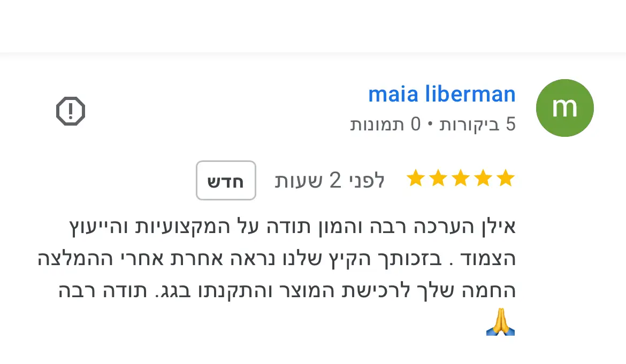This screenshot has height=364, width=626.
Task: Open the maia liberman reviewer profile link
Action: point(441,94)
